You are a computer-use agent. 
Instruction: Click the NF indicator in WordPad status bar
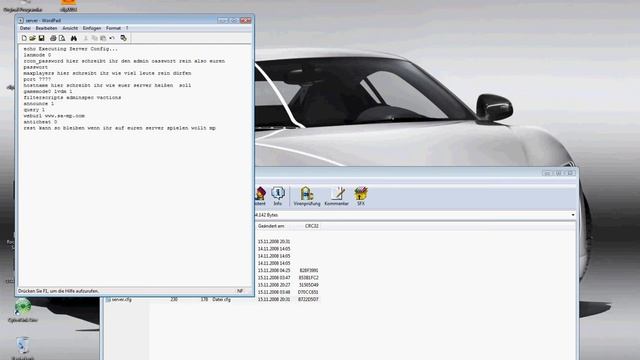click(x=240, y=291)
